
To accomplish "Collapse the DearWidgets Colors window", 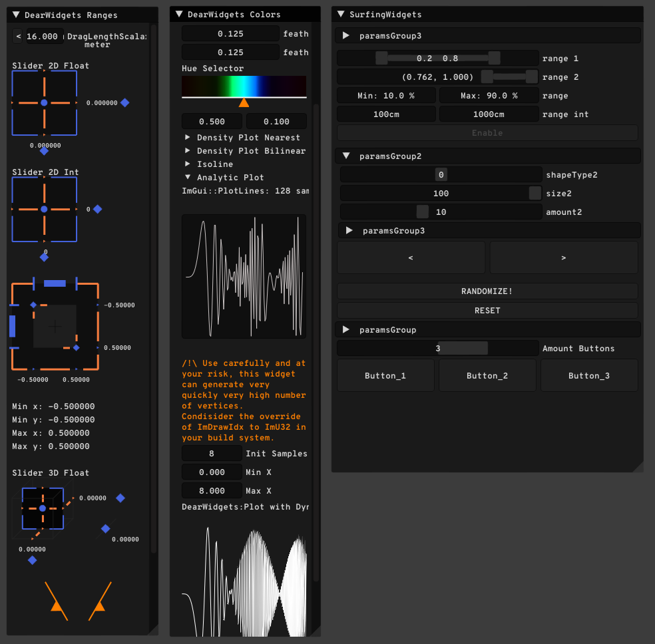I will 179,14.
